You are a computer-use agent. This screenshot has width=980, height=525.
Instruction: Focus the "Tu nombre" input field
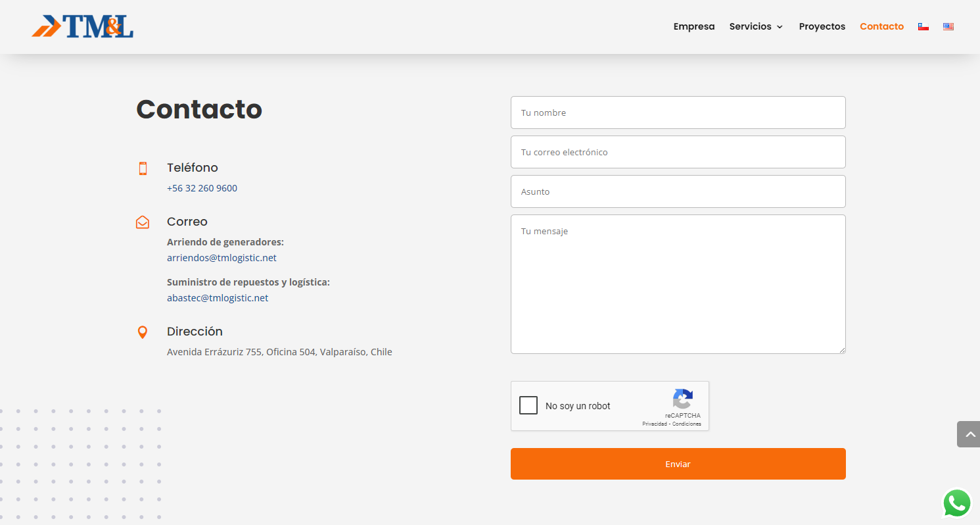[x=678, y=113]
